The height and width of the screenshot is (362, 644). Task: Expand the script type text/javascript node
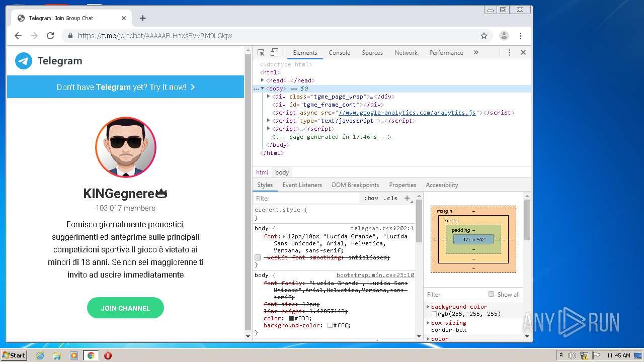(x=269, y=121)
